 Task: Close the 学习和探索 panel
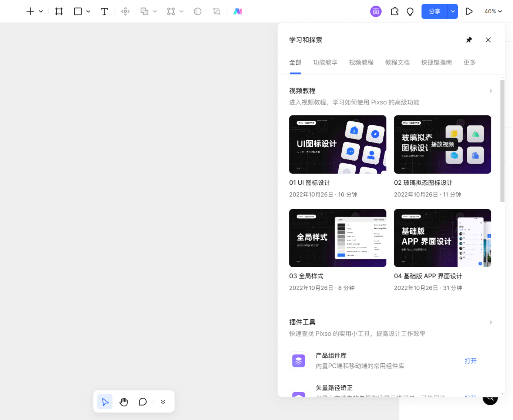tap(488, 40)
